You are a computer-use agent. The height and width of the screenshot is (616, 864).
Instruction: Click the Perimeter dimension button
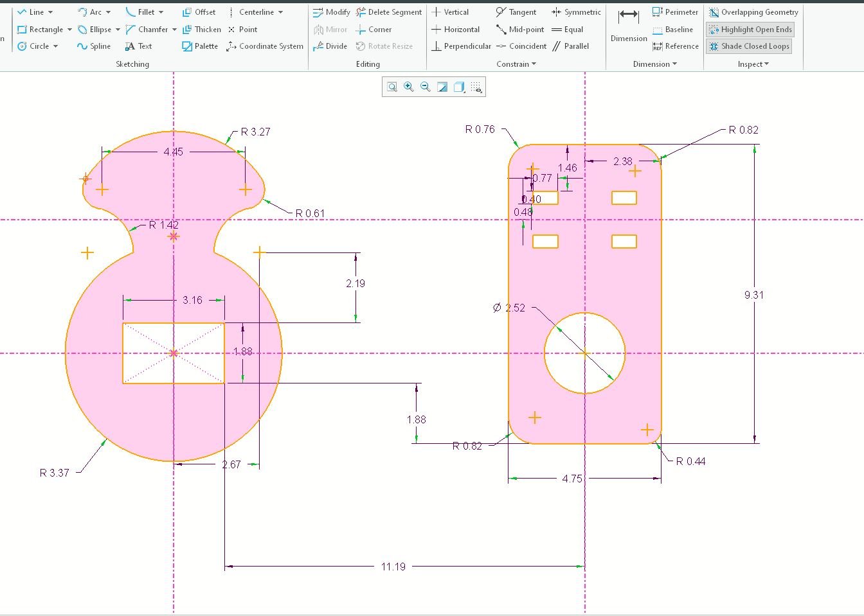click(675, 12)
